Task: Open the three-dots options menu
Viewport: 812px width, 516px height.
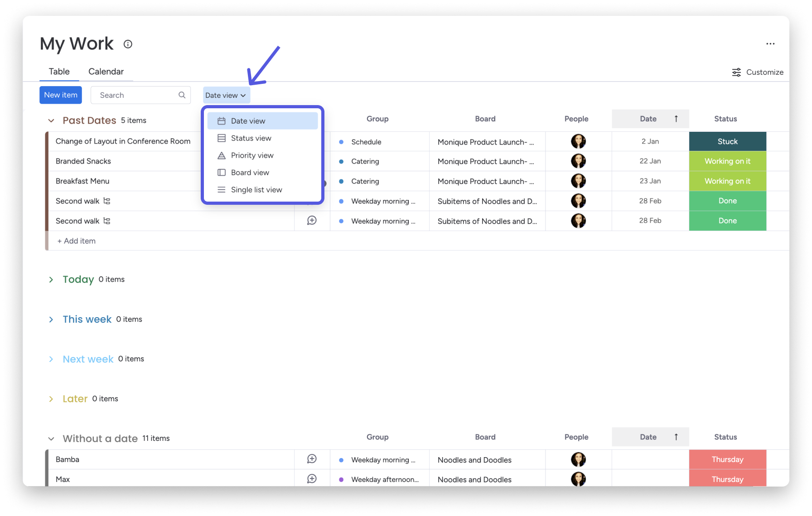Action: (770, 44)
